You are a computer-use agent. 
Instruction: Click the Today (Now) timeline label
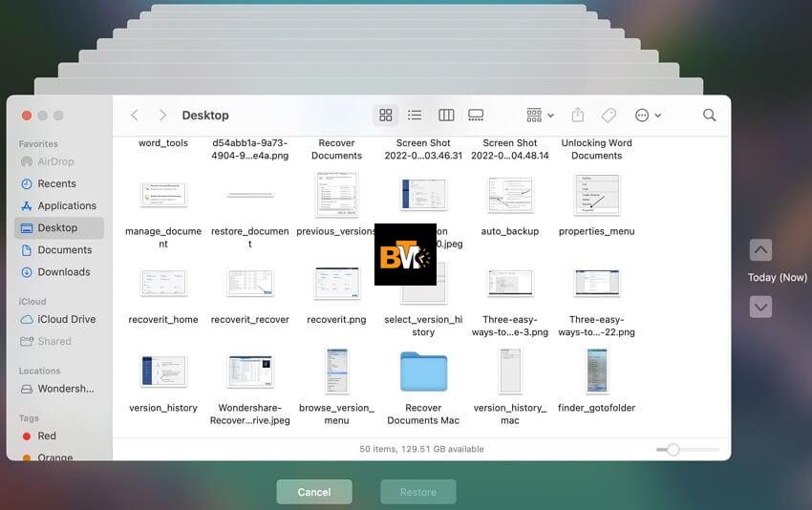click(x=778, y=278)
